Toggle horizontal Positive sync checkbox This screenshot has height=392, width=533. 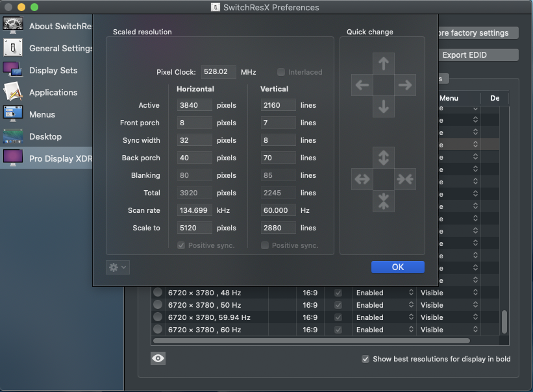click(181, 245)
